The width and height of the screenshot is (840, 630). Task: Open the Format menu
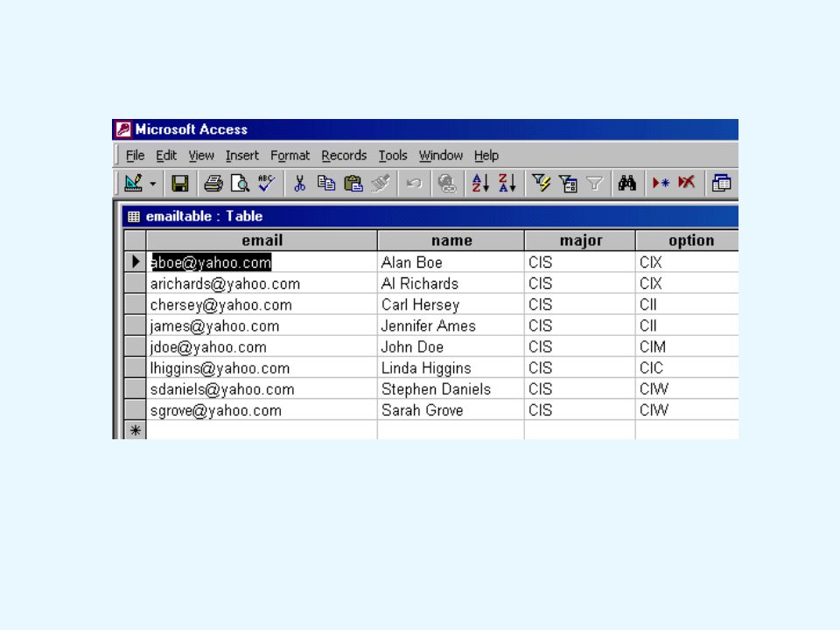click(290, 156)
